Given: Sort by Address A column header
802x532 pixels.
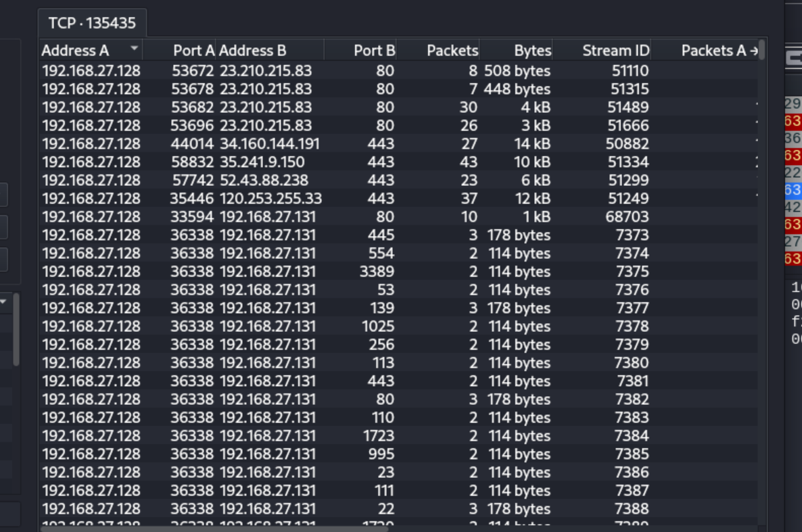Looking at the screenshot, I should 91,50.
